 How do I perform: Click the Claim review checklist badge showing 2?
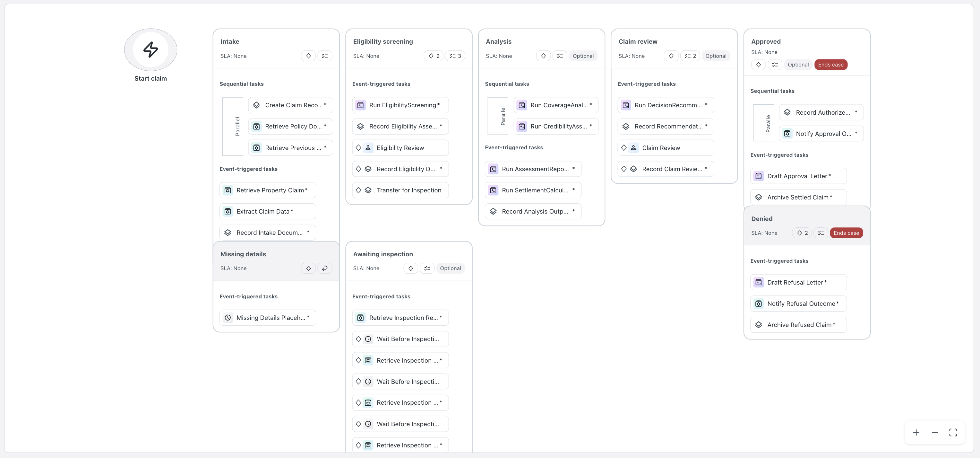click(690, 56)
